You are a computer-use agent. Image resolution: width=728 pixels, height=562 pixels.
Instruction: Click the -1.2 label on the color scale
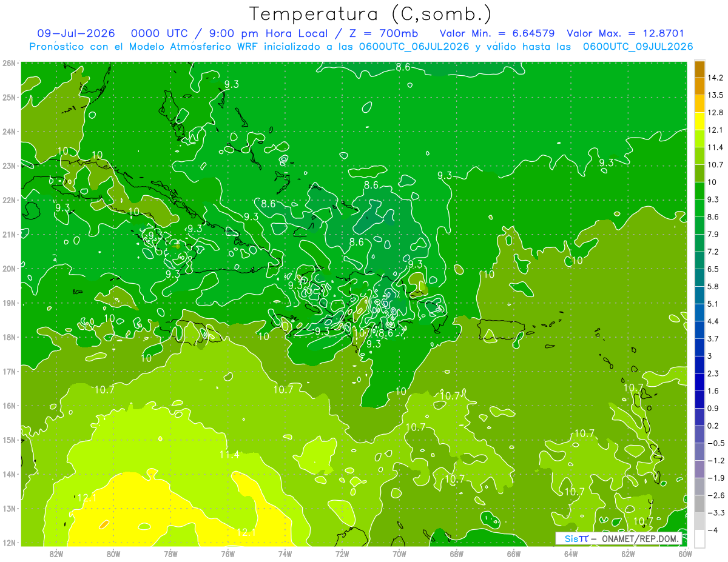(x=716, y=460)
